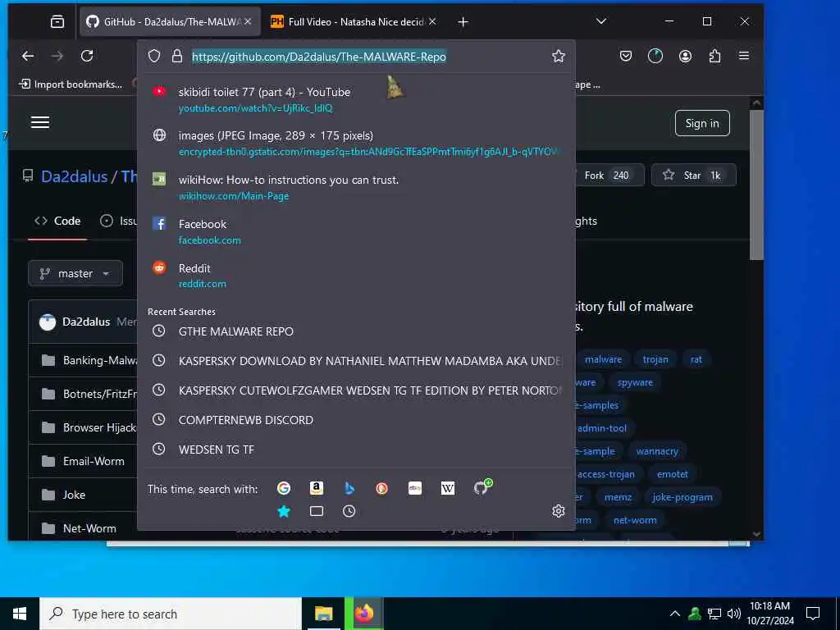Open the wannacry topic tag

(x=657, y=452)
